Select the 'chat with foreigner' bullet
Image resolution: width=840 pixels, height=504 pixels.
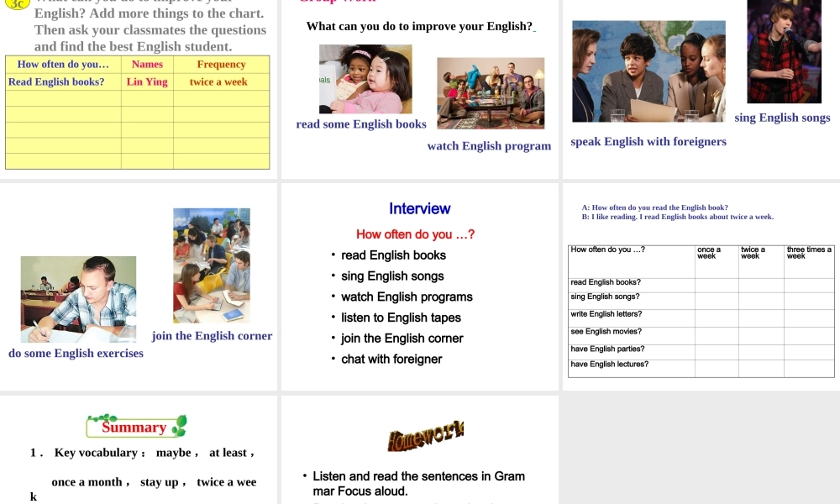click(x=391, y=360)
